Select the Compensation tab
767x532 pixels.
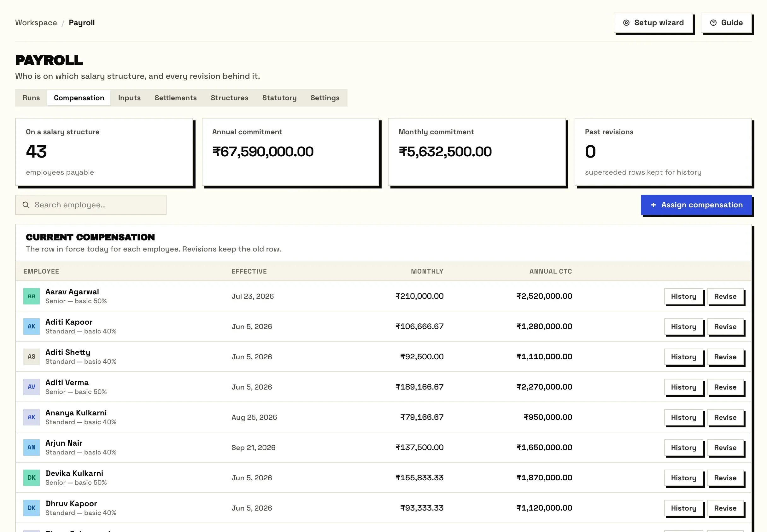[79, 98]
